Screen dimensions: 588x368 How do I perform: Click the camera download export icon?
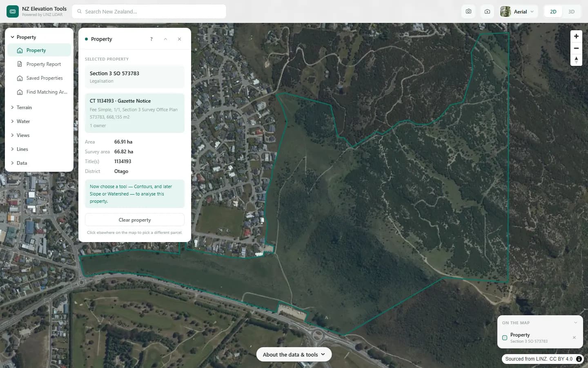click(x=487, y=11)
